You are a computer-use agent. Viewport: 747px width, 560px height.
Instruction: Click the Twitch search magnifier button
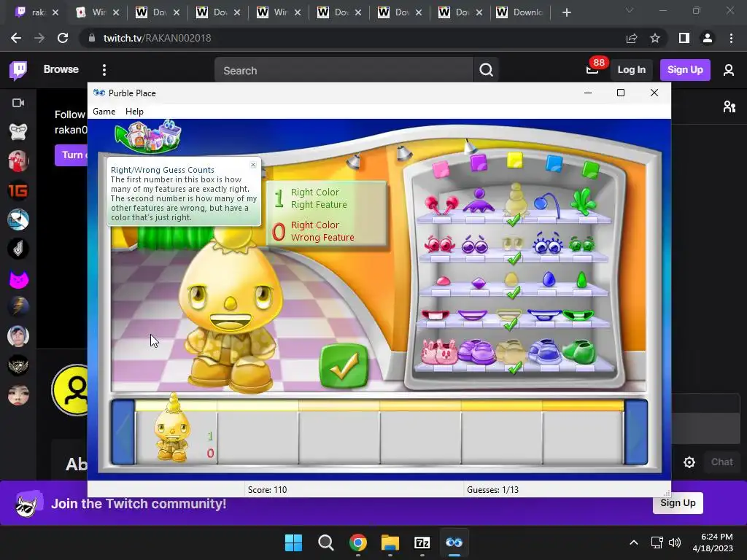486,71
